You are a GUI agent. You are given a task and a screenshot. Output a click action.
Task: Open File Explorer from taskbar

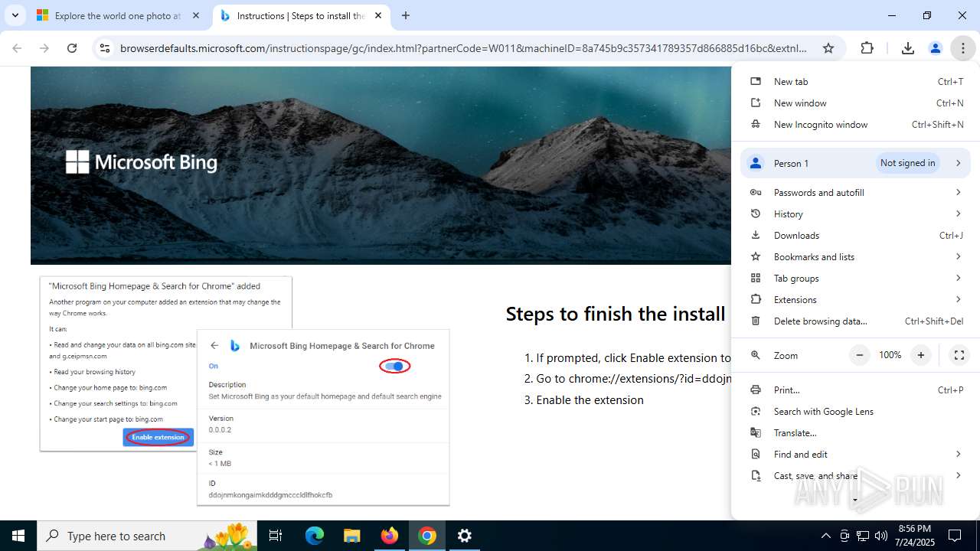pyautogui.click(x=352, y=536)
